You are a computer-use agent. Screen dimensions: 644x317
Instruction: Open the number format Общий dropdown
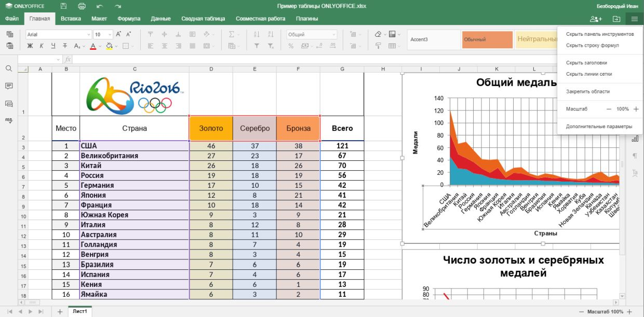(x=333, y=34)
